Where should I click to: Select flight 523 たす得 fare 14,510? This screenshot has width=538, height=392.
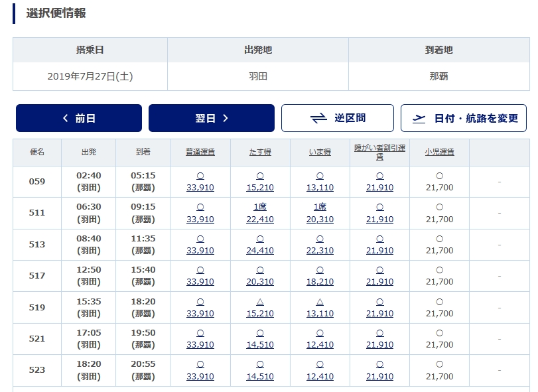260,370
